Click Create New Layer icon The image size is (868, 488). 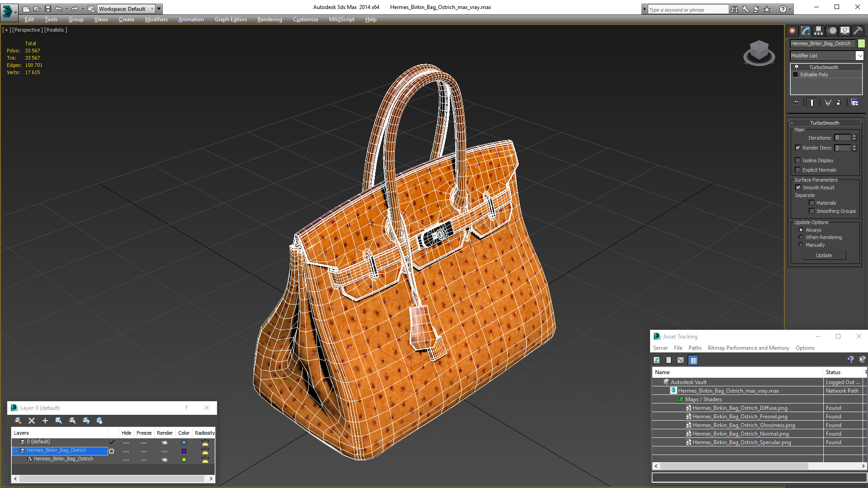tap(18, 421)
